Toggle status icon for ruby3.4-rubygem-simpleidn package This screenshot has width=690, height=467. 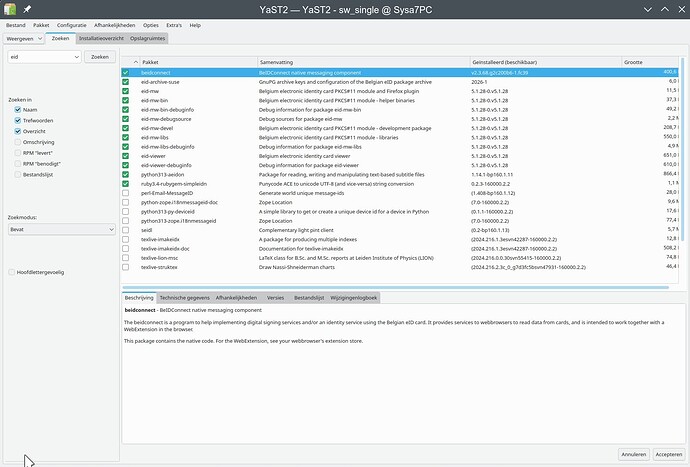(125, 184)
